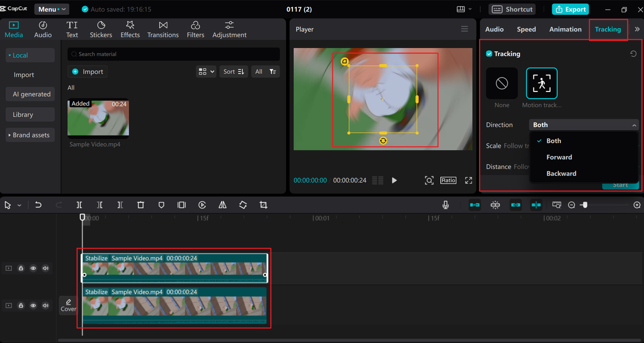Screen dimensions: 644x343
Task: Click the marker shield icon
Action: (x=162, y=205)
